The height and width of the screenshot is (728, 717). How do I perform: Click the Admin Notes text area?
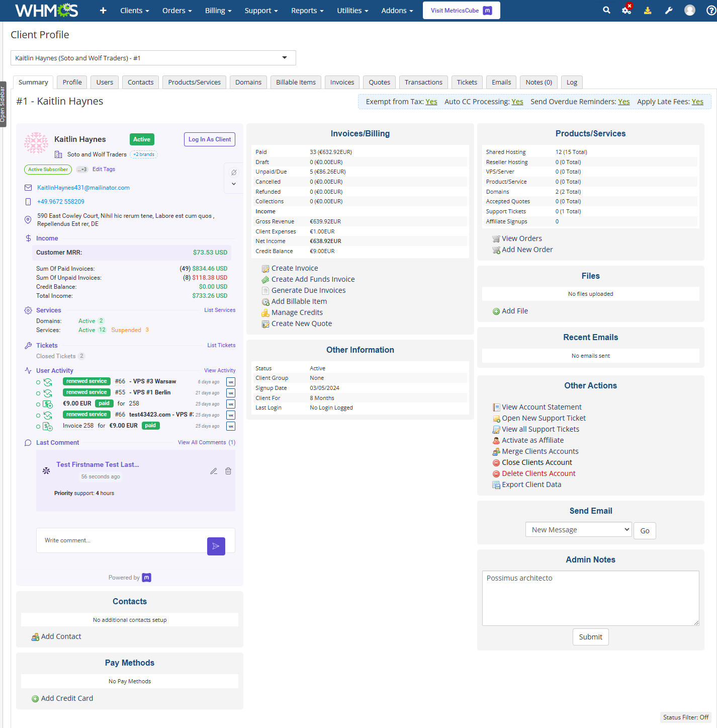click(591, 598)
